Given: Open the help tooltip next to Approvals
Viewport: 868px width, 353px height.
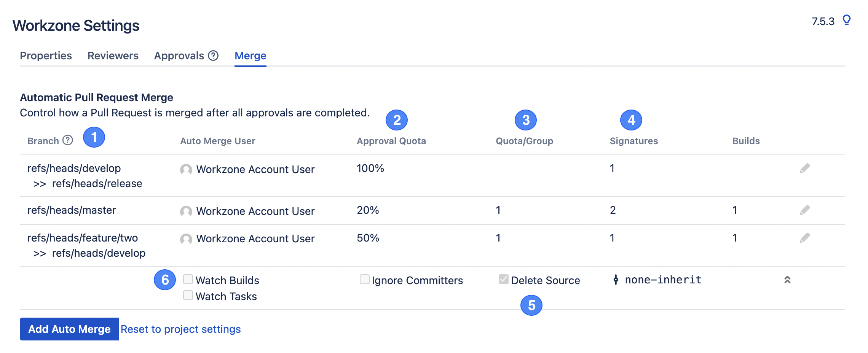Looking at the screenshot, I should tap(214, 56).
